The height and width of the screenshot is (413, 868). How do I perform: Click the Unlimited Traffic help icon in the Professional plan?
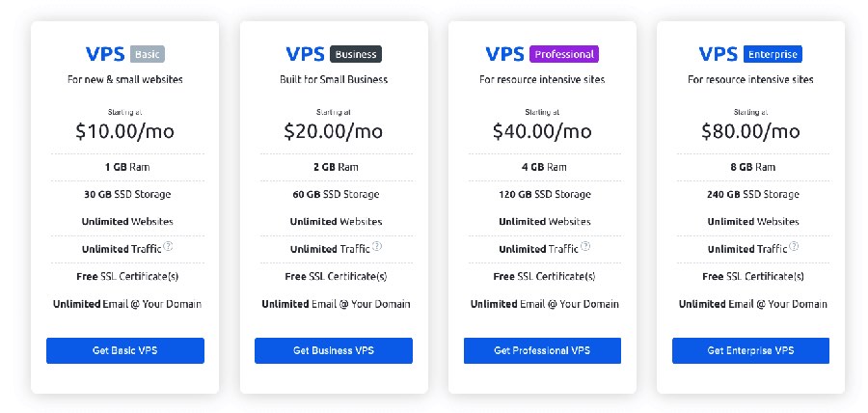585,246
